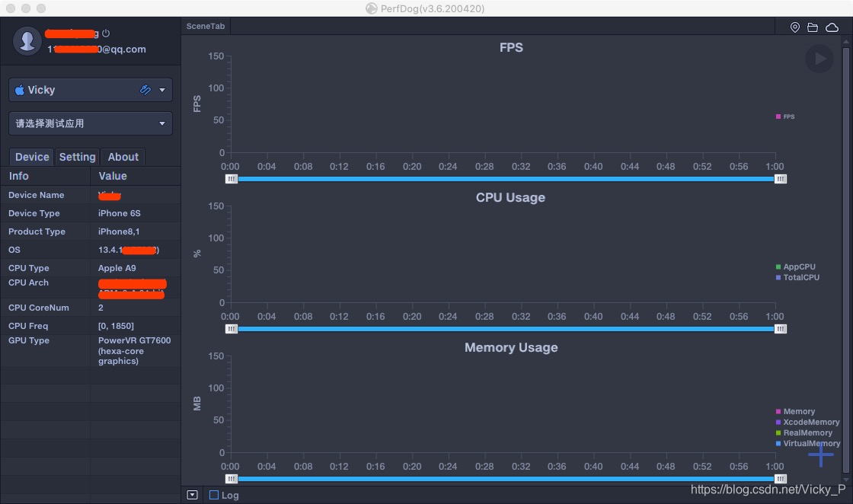The image size is (853, 504).
Task: Click the Device Type row label
Action: click(34, 213)
